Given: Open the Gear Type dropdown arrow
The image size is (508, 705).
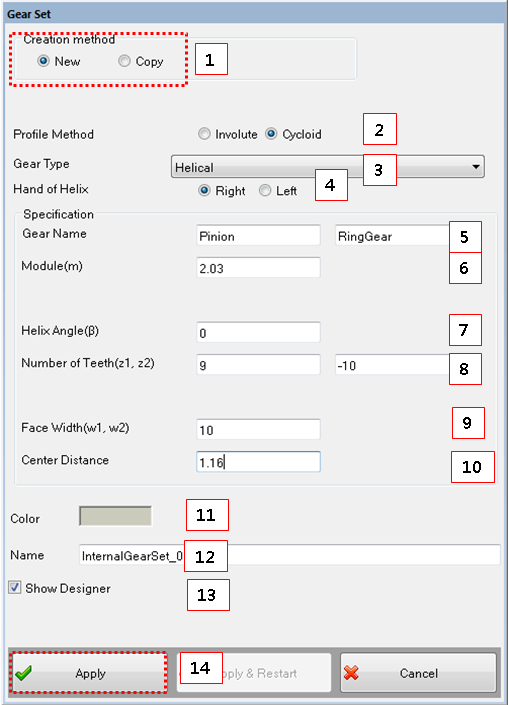Looking at the screenshot, I should point(476,167).
